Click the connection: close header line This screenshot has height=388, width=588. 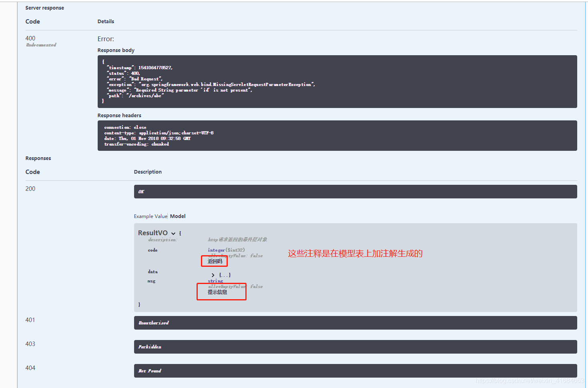point(125,127)
